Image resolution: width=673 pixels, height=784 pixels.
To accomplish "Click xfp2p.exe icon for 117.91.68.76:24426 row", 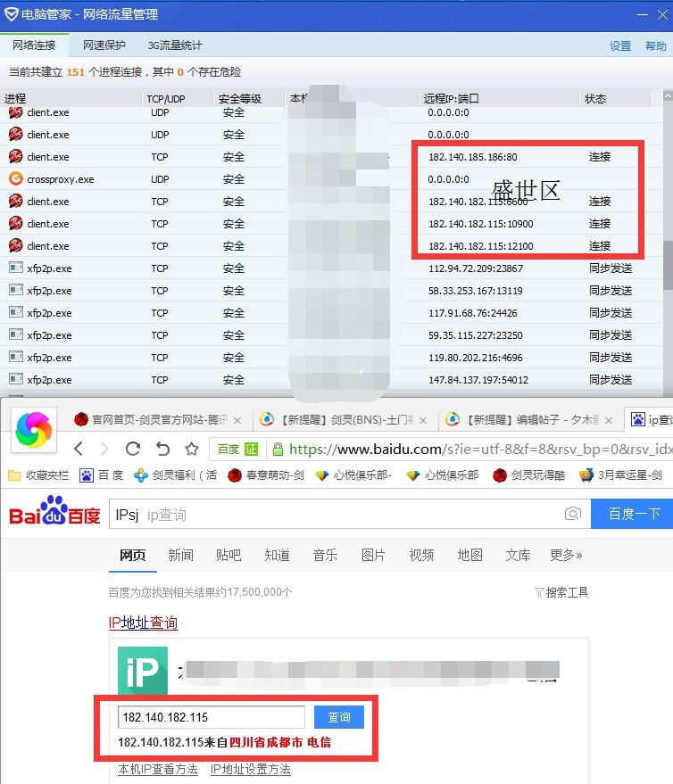I will click(x=16, y=312).
